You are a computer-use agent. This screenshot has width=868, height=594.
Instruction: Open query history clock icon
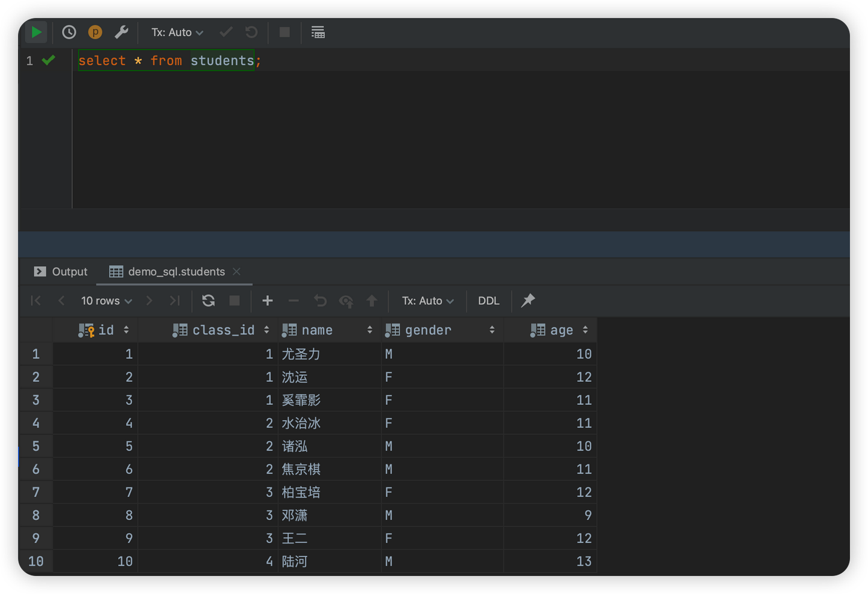pyautogui.click(x=69, y=32)
